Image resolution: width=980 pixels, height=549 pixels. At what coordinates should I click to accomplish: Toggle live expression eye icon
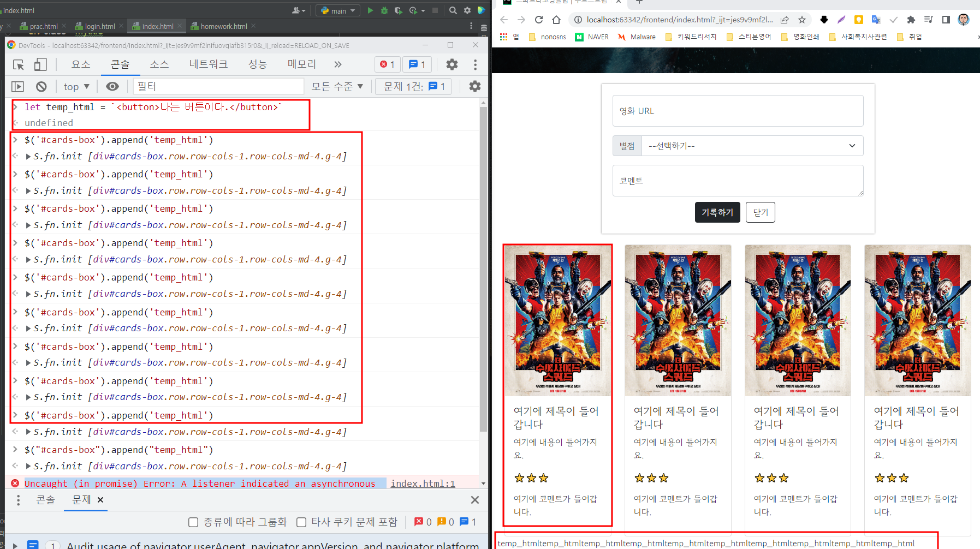112,86
